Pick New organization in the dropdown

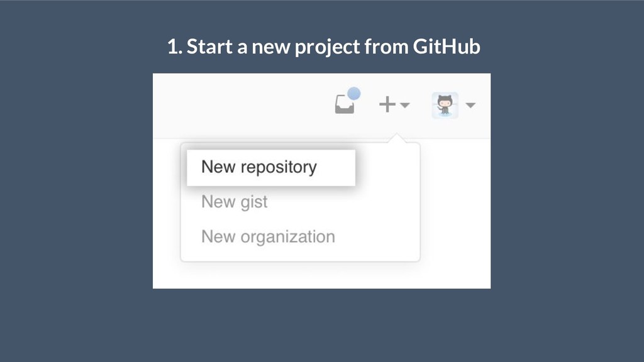click(x=268, y=237)
